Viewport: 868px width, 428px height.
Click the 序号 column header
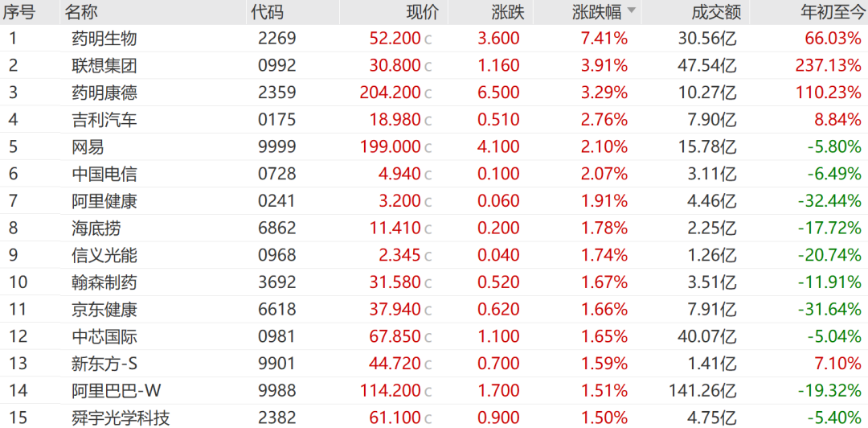coord(18,11)
